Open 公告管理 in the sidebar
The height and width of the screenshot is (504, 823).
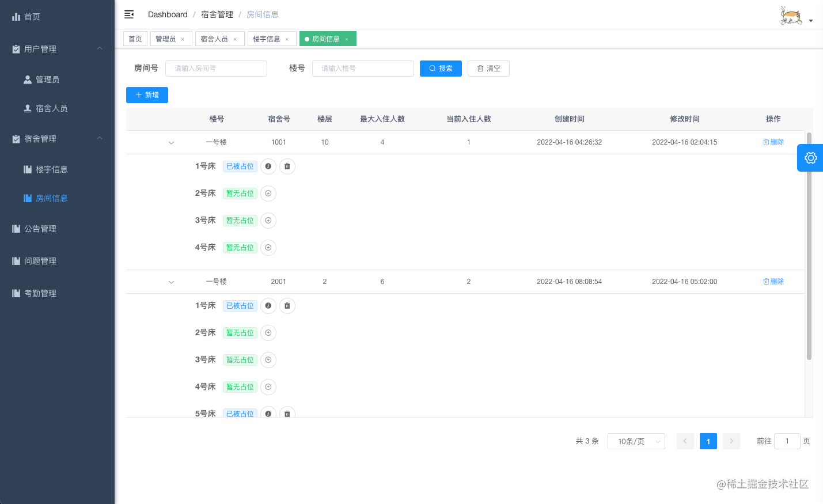[58, 229]
